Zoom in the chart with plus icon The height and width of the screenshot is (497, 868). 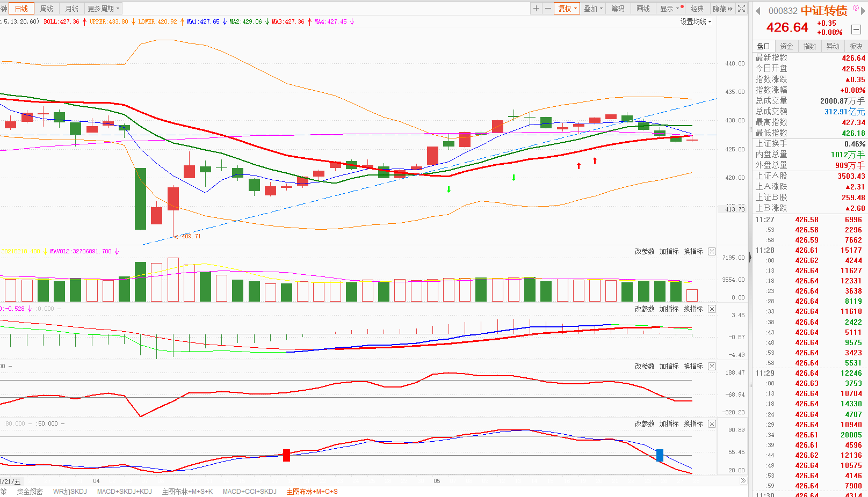click(x=536, y=9)
